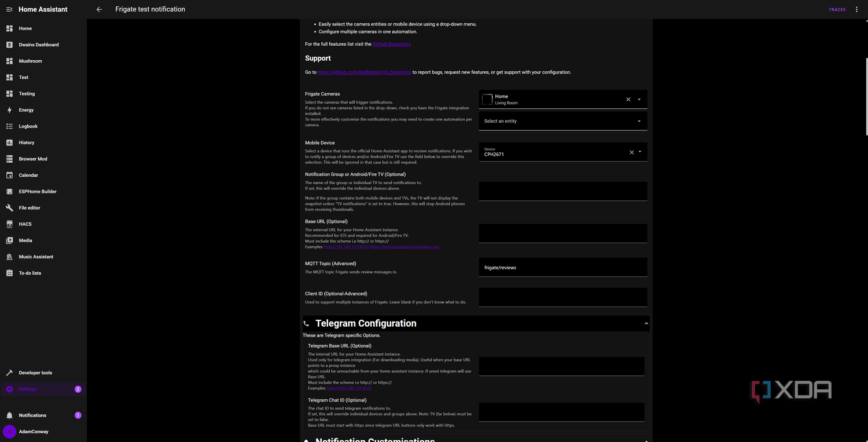868x442 pixels.
Task: Follow the GitHub Repository link
Action: click(x=392, y=44)
